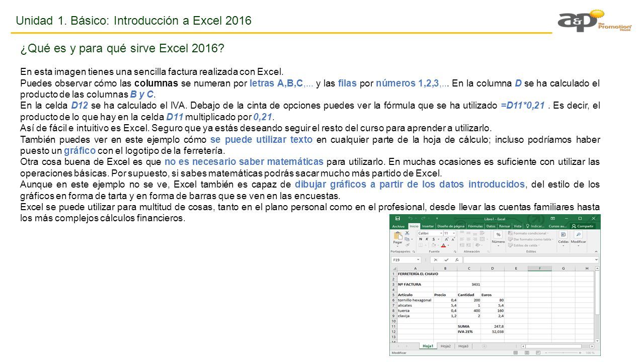
Task: Click the increase indent icon
Action: click(468, 245)
